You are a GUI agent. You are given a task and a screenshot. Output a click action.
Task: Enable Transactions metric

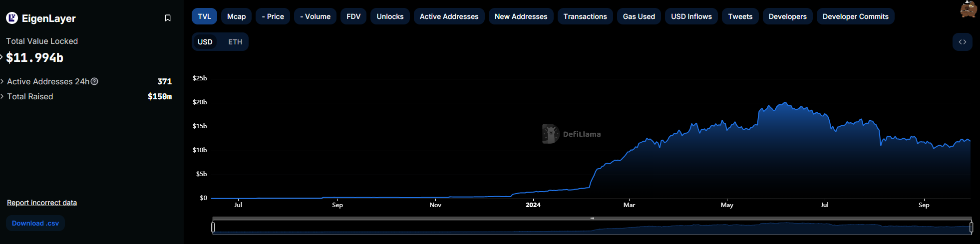(585, 16)
